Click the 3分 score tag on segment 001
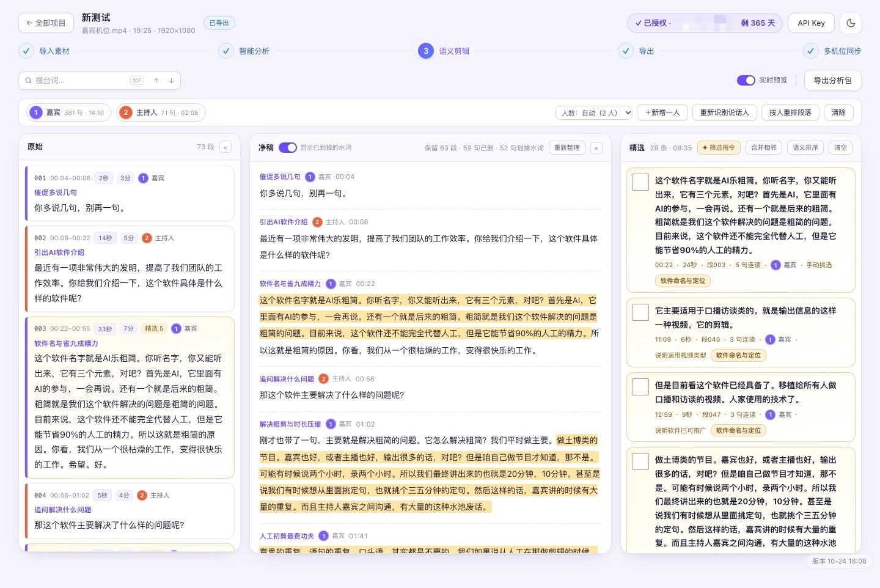Image resolution: width=880 pixels, height=588 pixels. point(125,178)
